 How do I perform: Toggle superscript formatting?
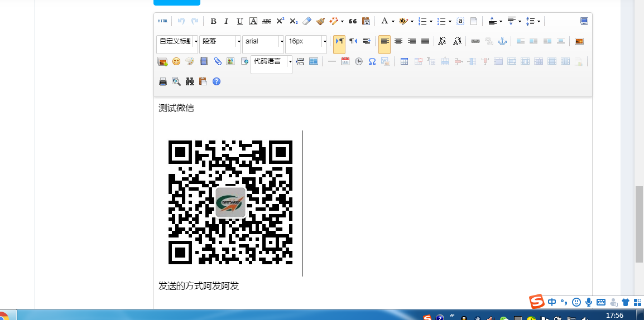[280, 21]
